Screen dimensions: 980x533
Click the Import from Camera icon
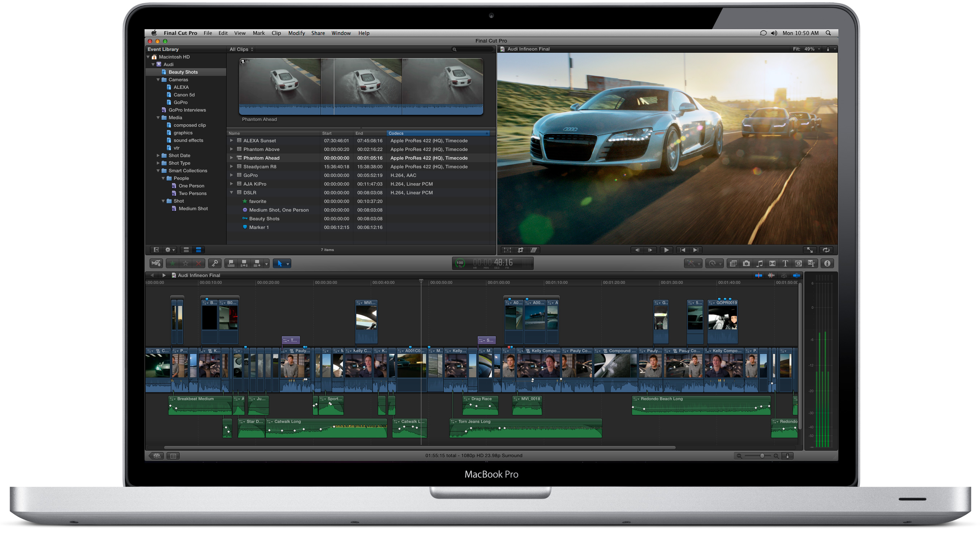(156, 264)
